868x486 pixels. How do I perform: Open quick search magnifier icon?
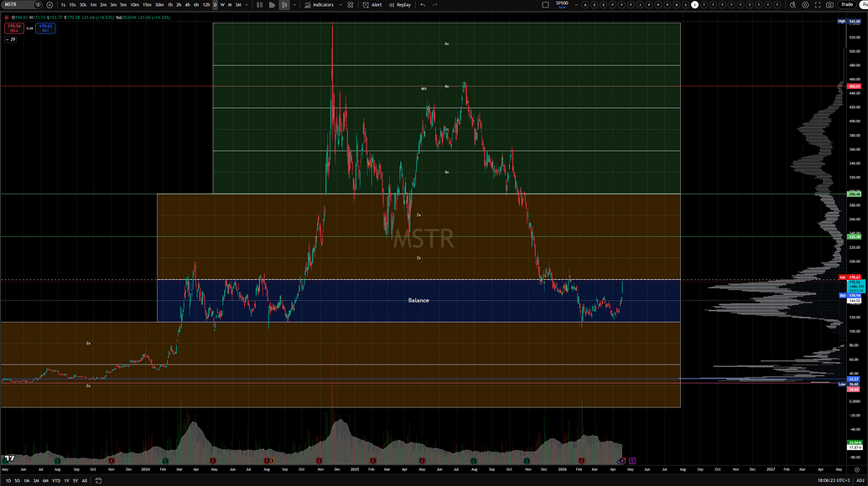[793, 4]
